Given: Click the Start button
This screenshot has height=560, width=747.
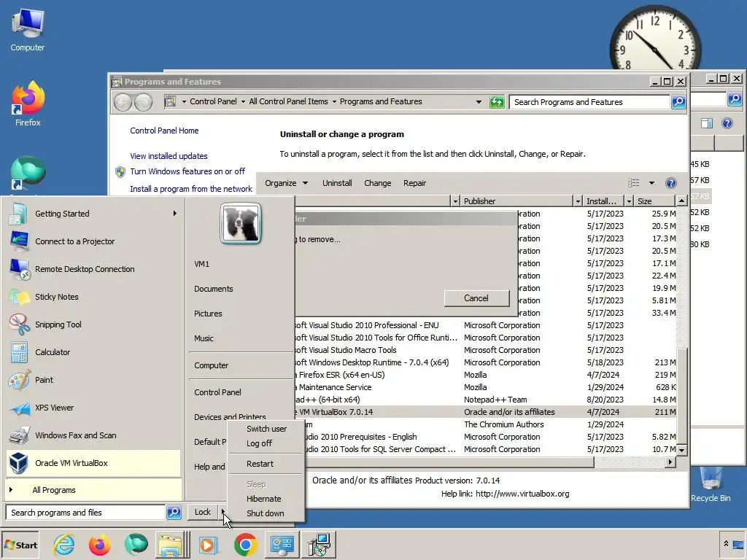Looking at the screenshot, I should [20, 545].
